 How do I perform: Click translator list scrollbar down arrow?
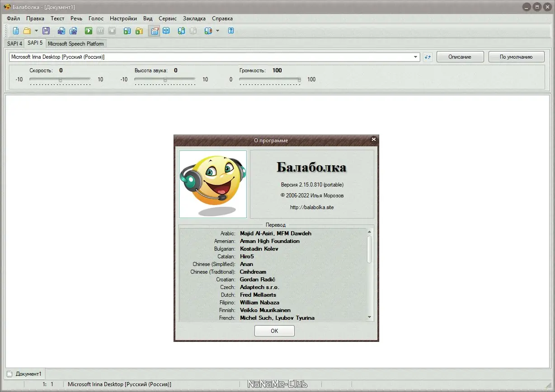click(370, 317)
